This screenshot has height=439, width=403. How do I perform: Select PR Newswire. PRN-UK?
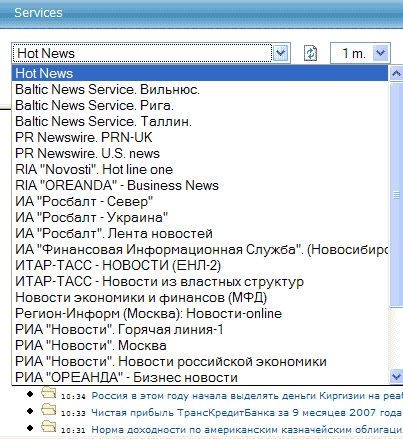pos(200,137)
